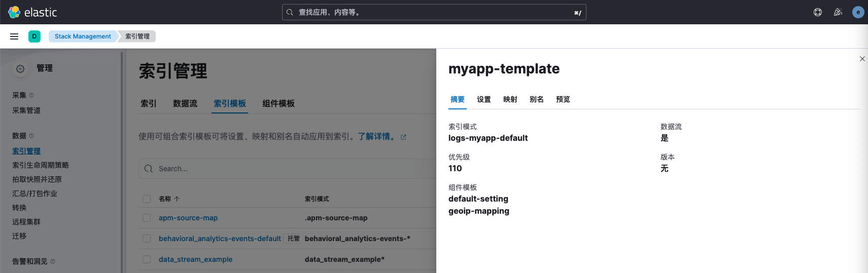Open 远程集群 in the sidebar
The image size is (868, 273).
point(26,222)
